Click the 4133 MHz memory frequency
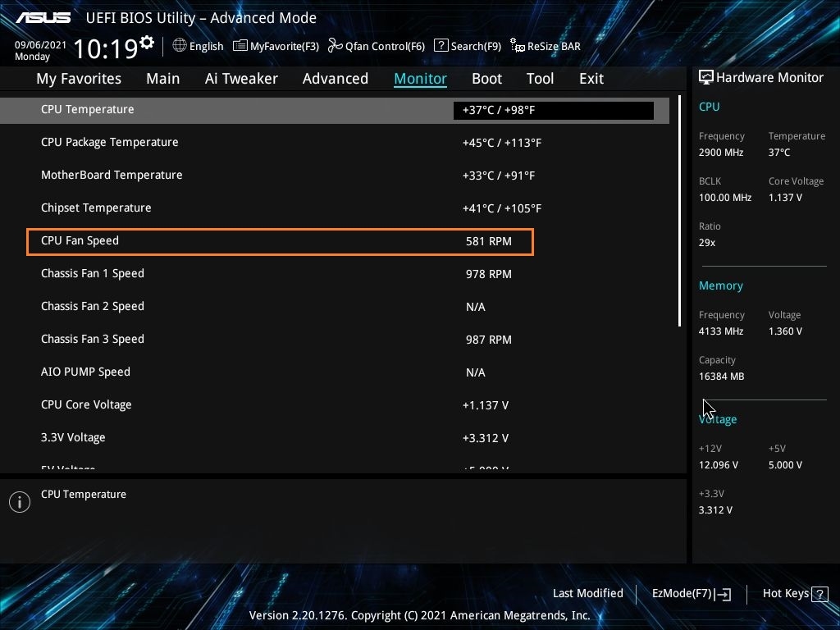The height and width of the screenshot is (630, 840). click(x=721, y=331)
